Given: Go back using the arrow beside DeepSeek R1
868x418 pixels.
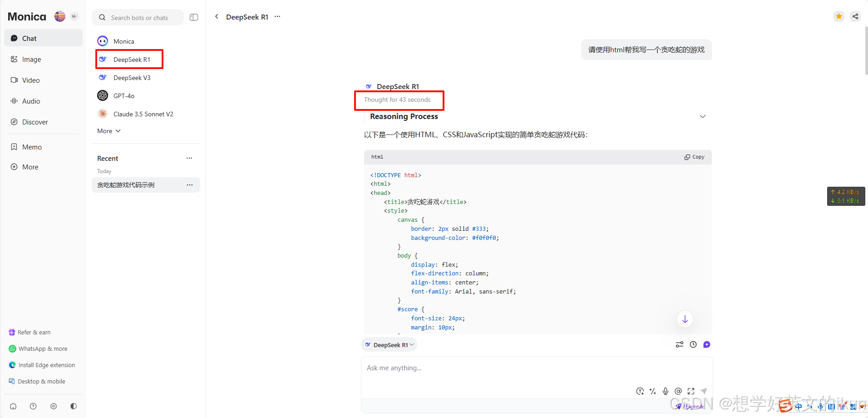Looking at the screenshot, I should (x=217, y=16).
